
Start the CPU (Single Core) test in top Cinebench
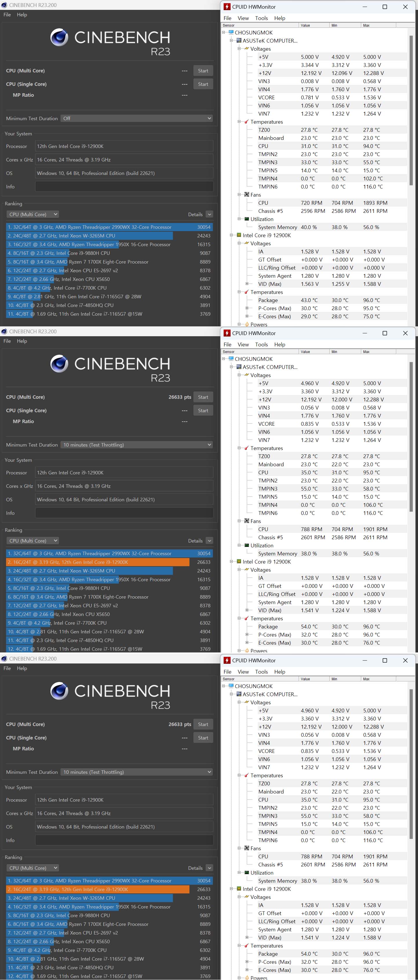tap(203, 84)
